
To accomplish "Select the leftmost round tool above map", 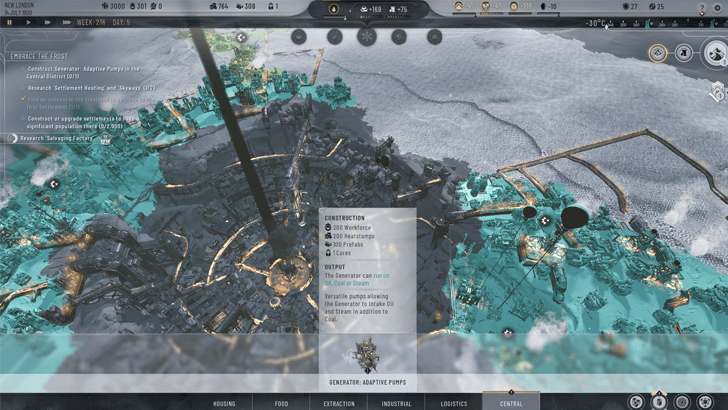I will click(x=299, y=37).
